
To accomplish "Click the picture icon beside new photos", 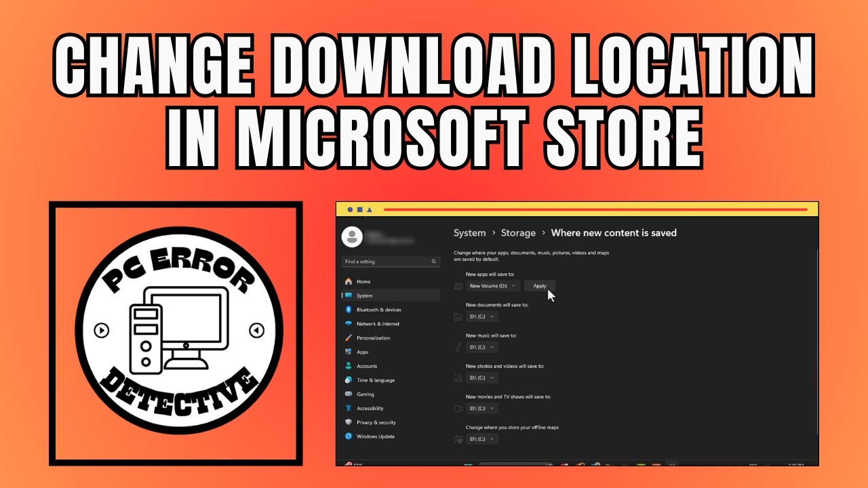I will tap(458, 378).
